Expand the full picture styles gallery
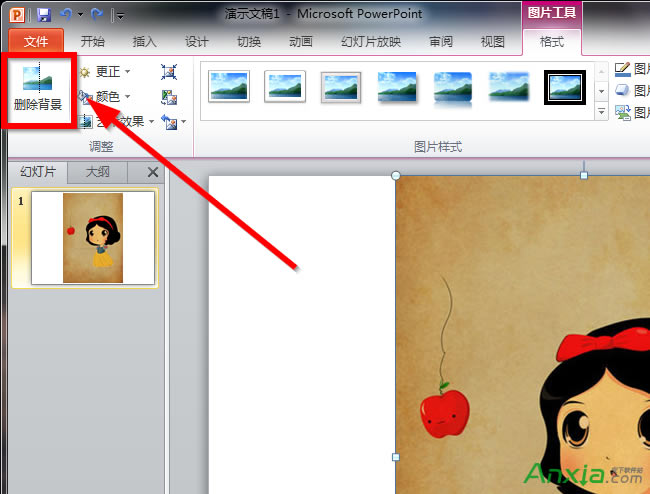 [601, 111]
